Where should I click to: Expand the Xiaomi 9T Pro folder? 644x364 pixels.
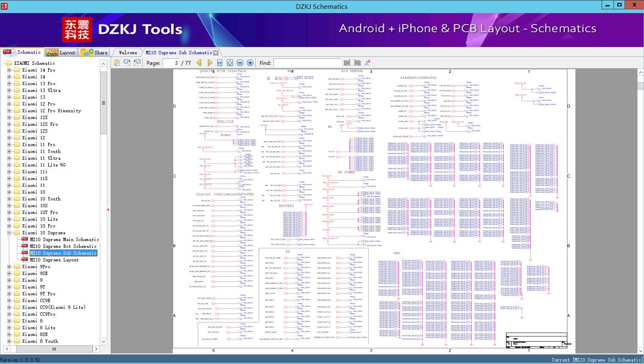pos(9,294)
